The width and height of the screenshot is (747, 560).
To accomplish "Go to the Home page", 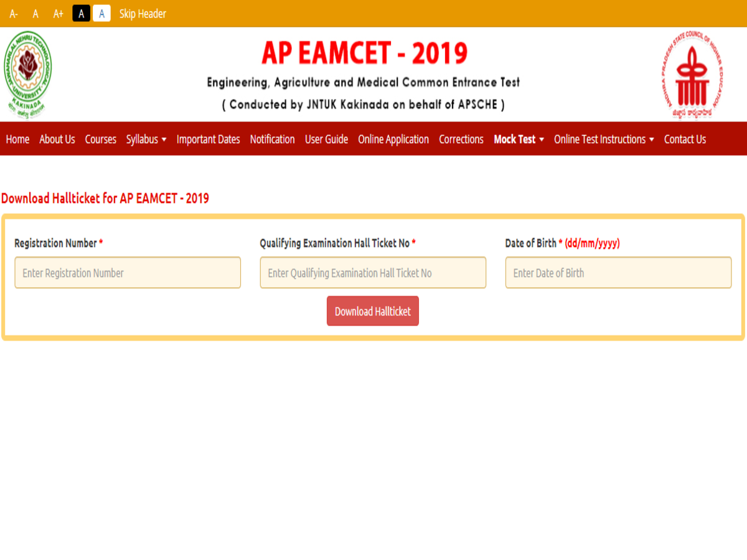I will coord(17,139).
